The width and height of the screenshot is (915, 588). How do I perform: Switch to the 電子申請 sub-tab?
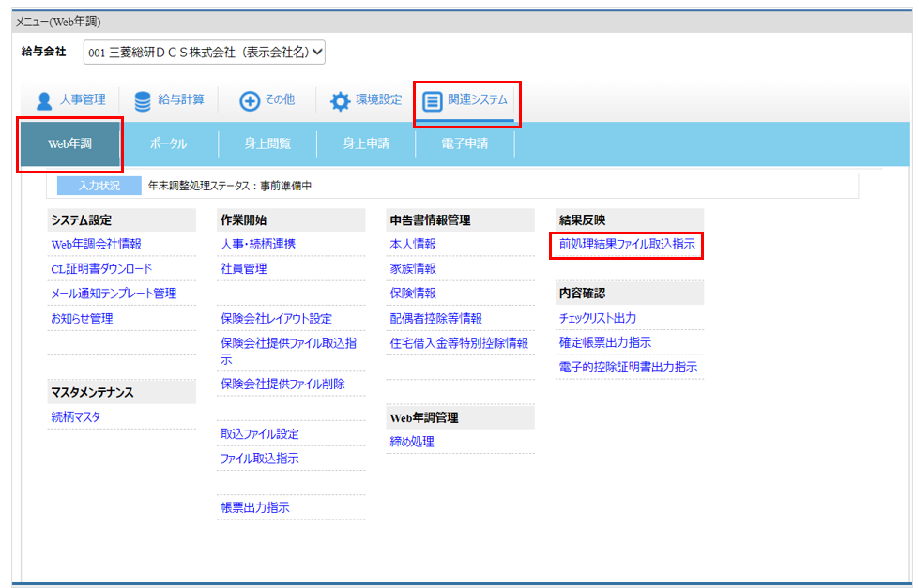click(465, 144)
